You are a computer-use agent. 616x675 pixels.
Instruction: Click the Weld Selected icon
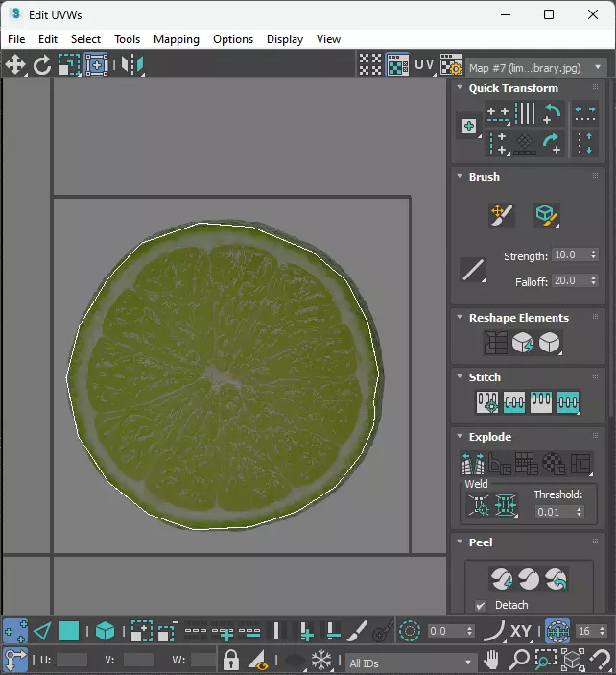click(506, 505)
